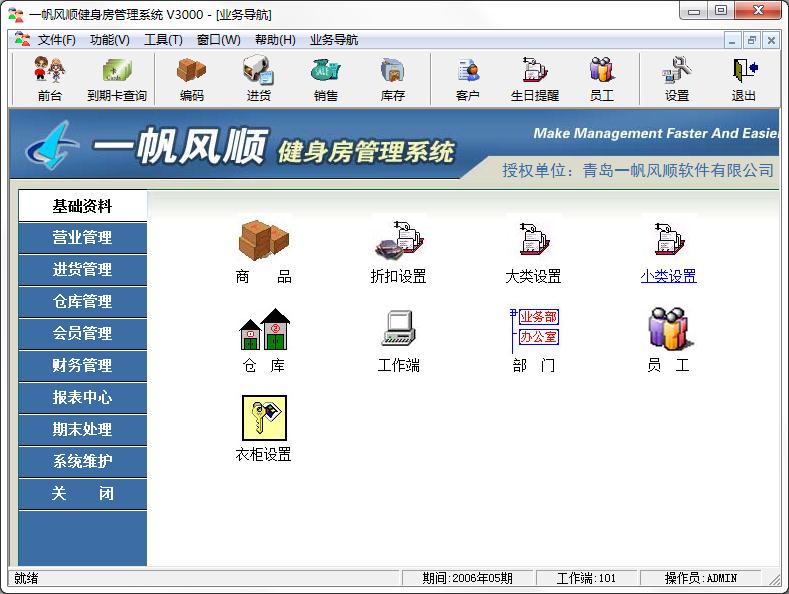
Task: Click status bar 操作员:ADMIN
Action: click(x=700, y=578)
